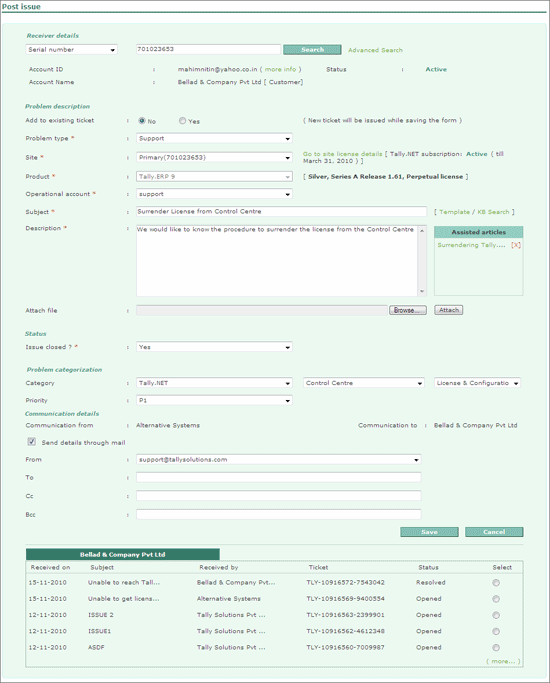This screenshot has height=683, width=550.
Task: Open the Template / KB Search link
Action: [x=474, y=212]
